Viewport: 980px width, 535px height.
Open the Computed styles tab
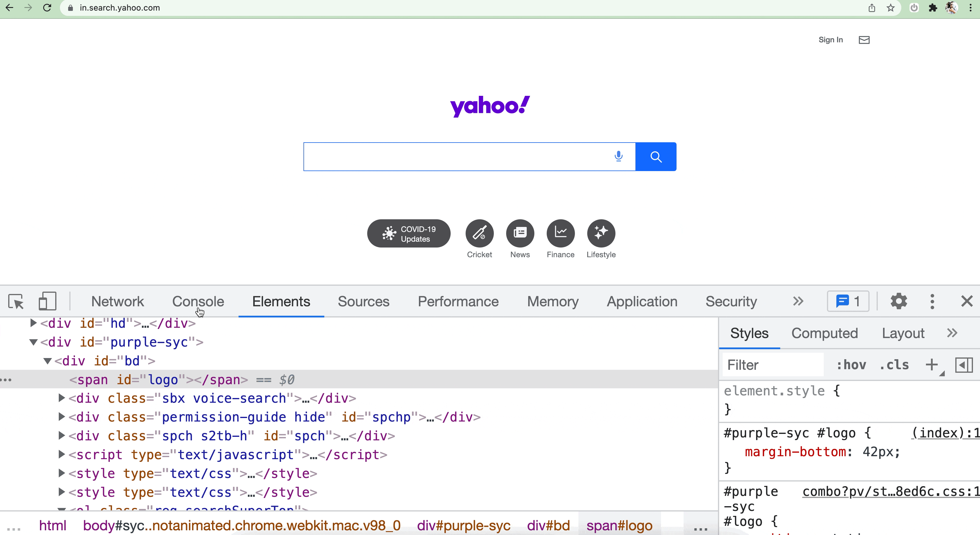click(824, 333)
